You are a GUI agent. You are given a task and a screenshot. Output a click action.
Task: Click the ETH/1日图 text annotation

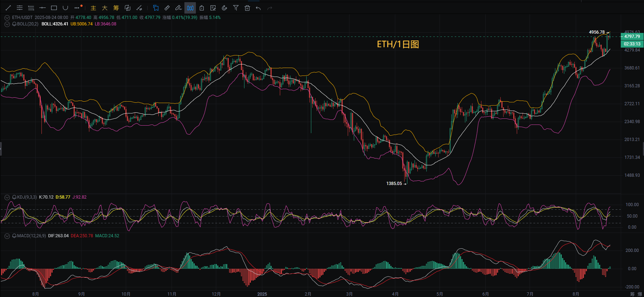398,44
